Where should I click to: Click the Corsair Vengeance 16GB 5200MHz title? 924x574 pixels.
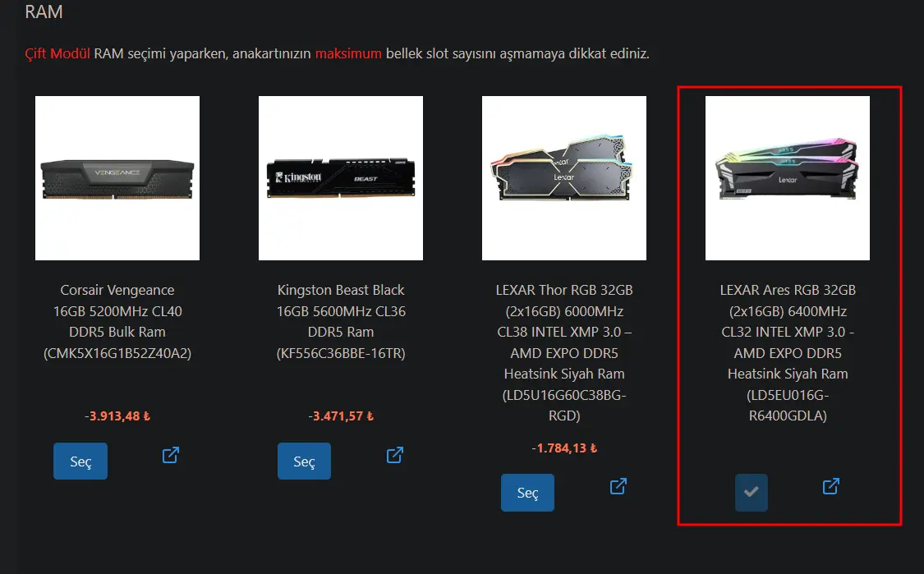coord(117,321)
